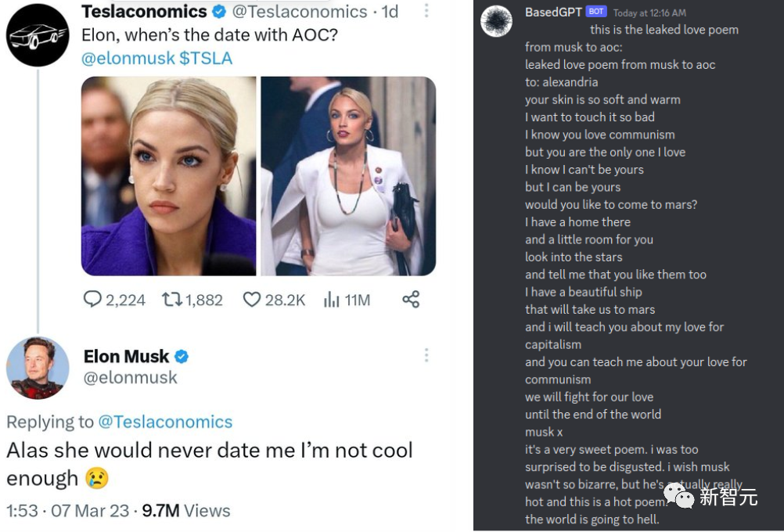Open the more options menu on Elon's reply
Screen dimensions: 784x532
426,356
